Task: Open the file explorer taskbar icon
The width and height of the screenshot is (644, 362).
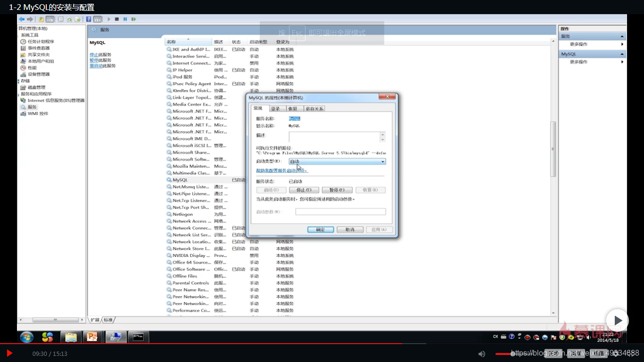Action: coord(71,337)
